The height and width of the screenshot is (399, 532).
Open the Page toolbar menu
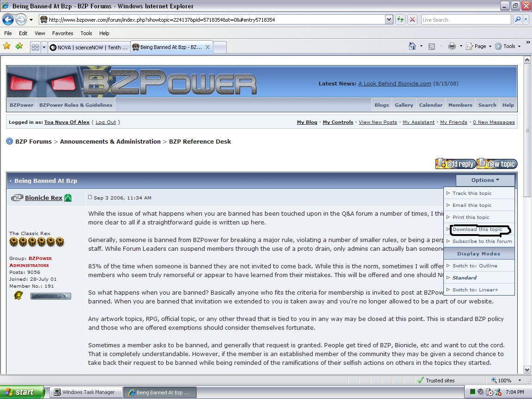pos(479,46)
